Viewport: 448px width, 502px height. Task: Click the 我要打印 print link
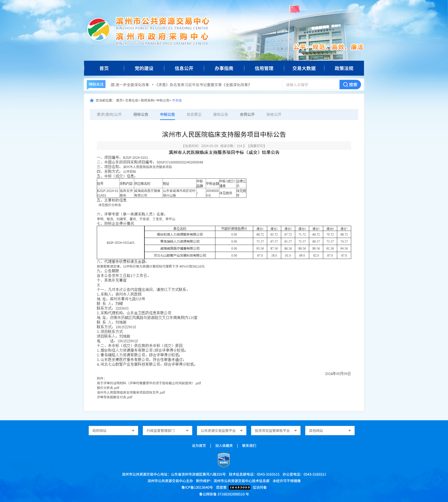(256, 146)
